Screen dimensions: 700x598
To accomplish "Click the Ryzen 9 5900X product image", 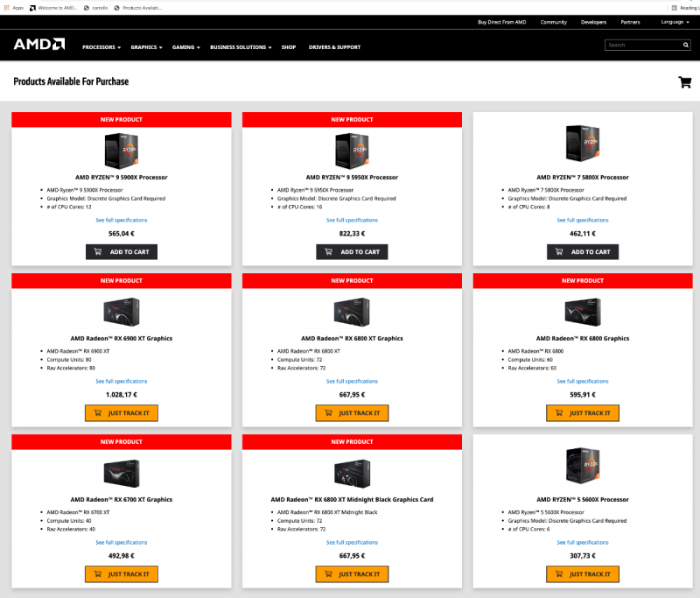I will [122, 151].
